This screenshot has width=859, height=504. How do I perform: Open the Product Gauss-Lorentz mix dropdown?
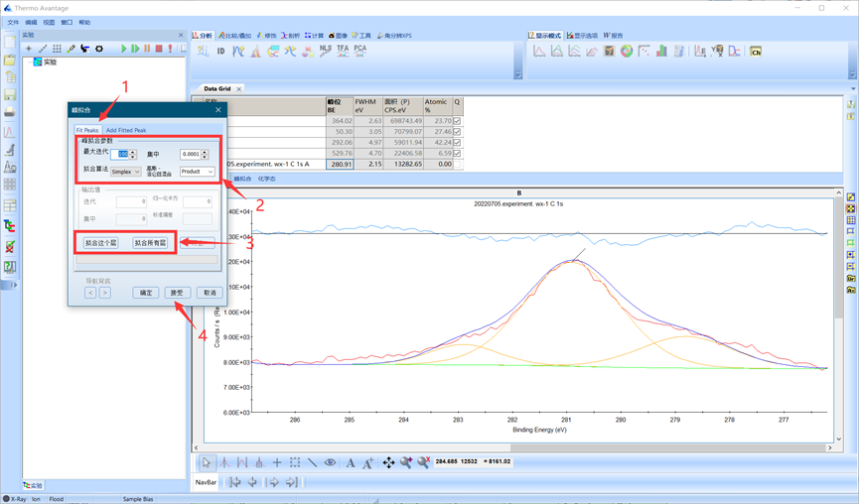[x=197, y=172]
